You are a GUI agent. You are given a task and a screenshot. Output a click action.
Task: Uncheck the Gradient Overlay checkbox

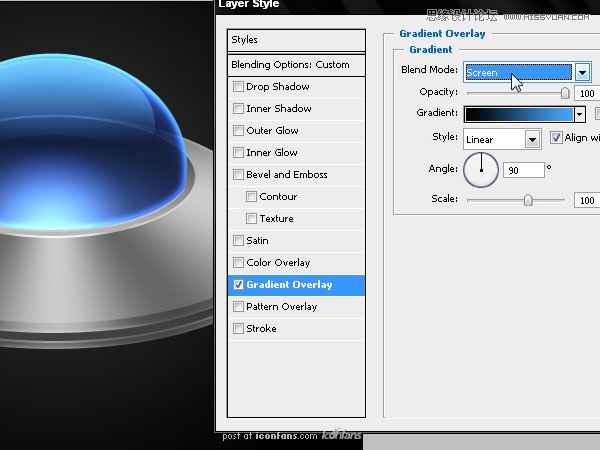point(238,285)
